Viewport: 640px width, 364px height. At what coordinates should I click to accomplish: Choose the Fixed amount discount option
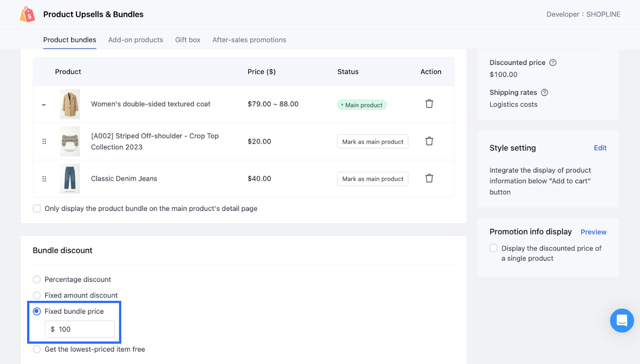[x=37, y=295]
